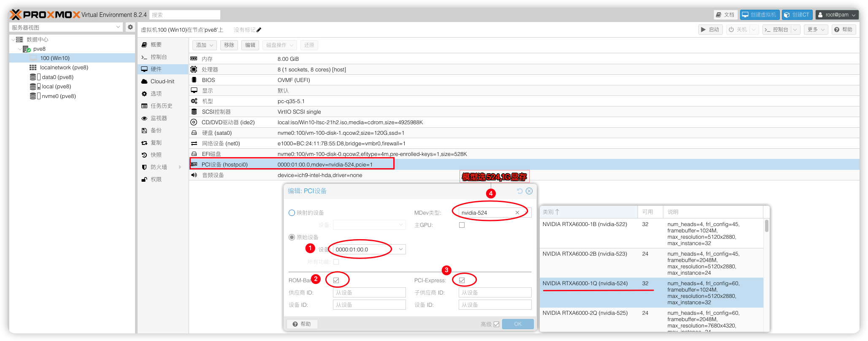Close the Edit PCI device dialog
Viewport: 868px width, 341px height.
pyautogui.click(x=529, y=191)
